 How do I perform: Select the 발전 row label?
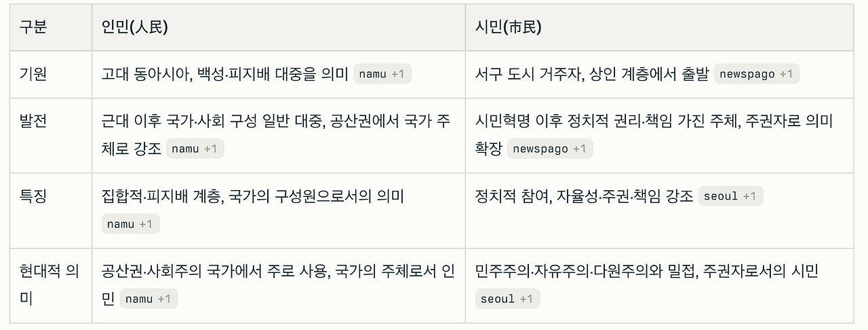pos(33,122)
